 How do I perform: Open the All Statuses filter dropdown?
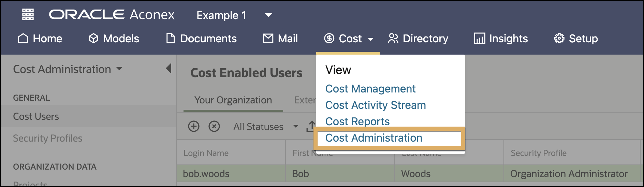pyautogui.click(x=266, y=127)
